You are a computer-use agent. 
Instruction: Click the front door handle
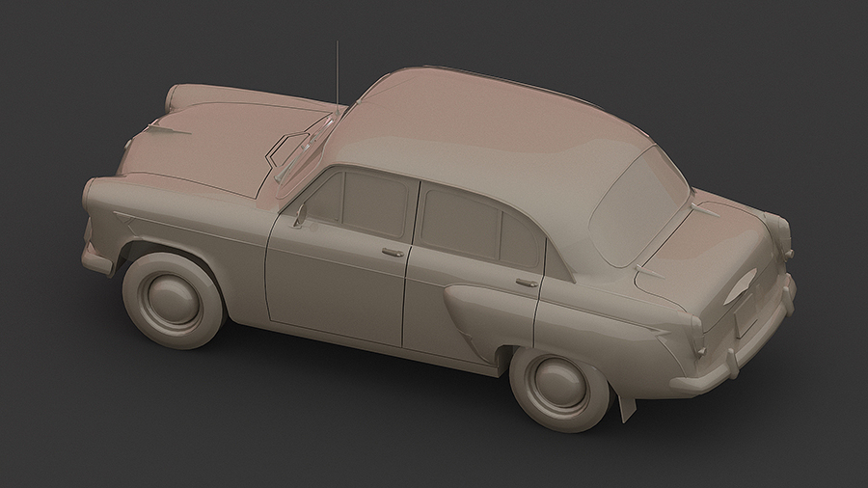393,253
